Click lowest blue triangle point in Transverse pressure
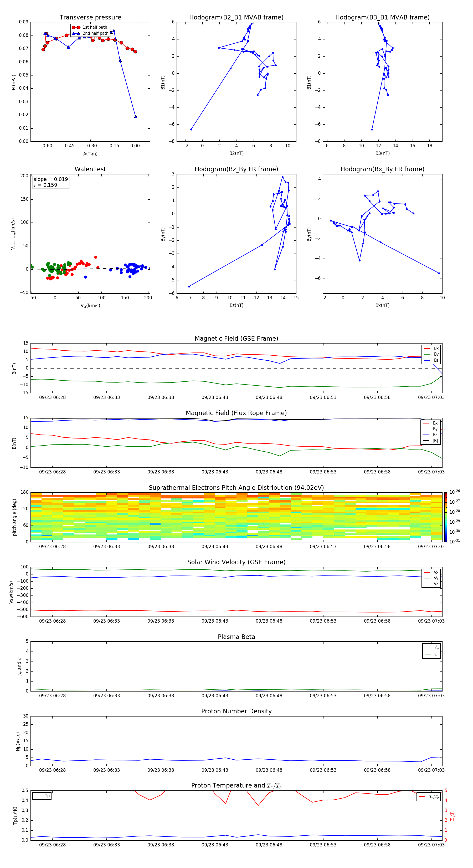The width and height of the screenshot is (473, 868). pyautogui.click(x=136, y=117)
